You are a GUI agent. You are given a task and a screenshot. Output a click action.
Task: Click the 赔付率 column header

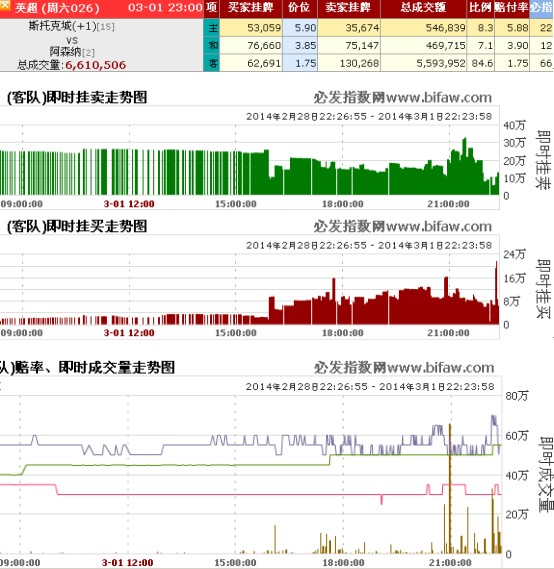(512, 8)
